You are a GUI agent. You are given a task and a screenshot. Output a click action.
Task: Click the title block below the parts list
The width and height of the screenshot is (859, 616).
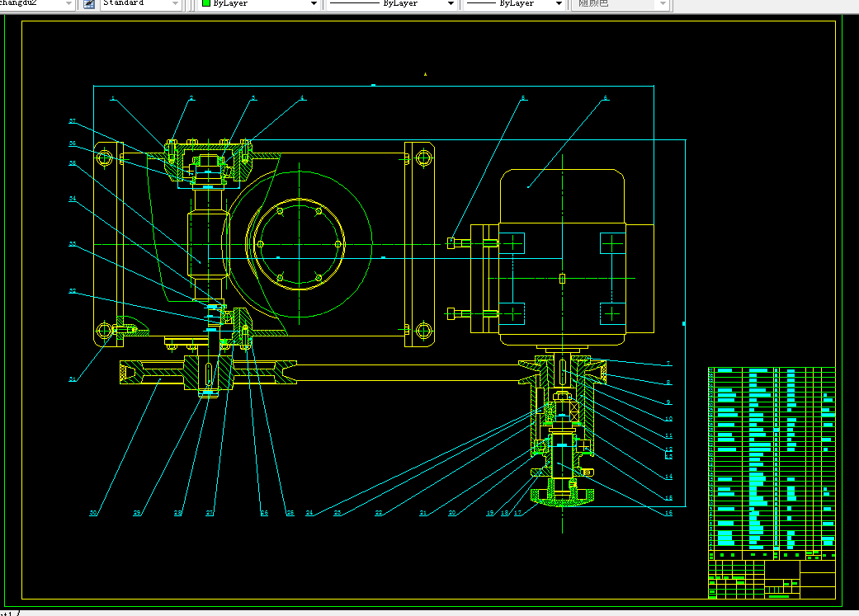[x=772, y=580]
